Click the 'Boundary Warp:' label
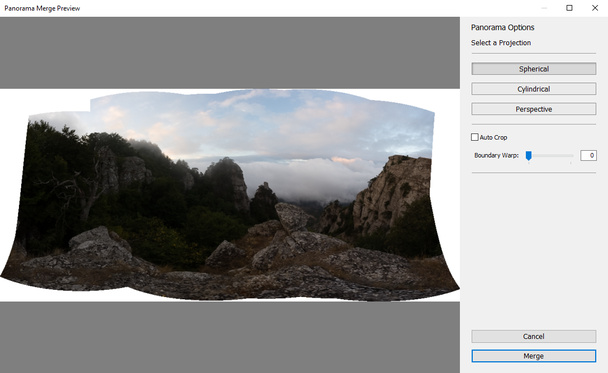The image size is (608, 373). pos(496,155)
